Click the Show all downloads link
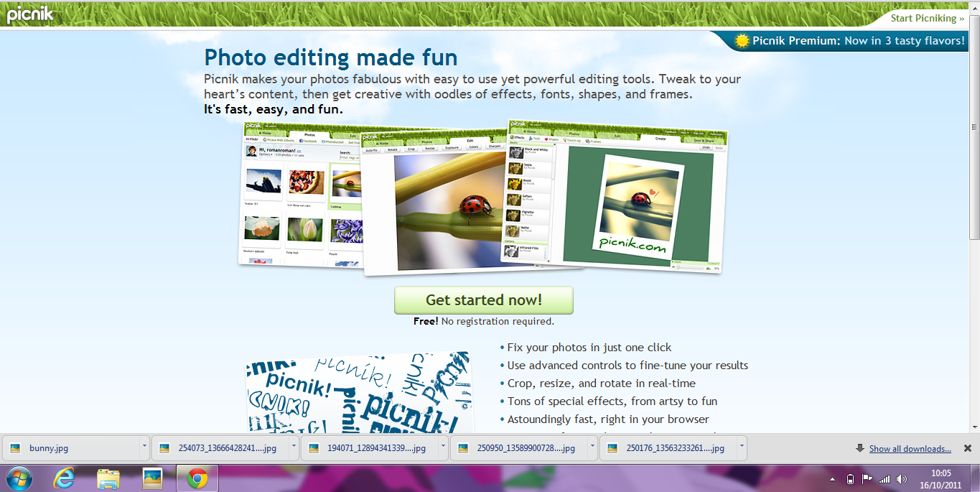Viewport: 980px width, 492px height. [x=910, y=449]
